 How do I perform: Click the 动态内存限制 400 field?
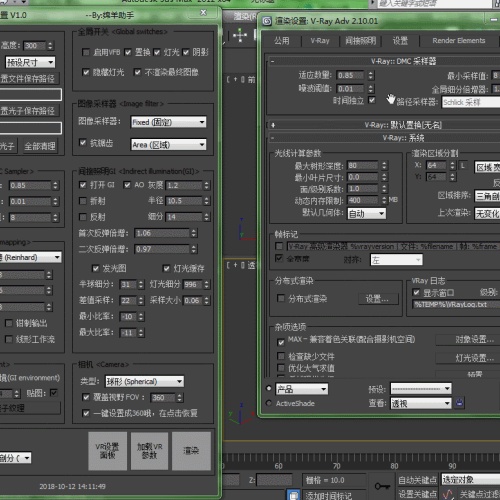tap(363, 200)
